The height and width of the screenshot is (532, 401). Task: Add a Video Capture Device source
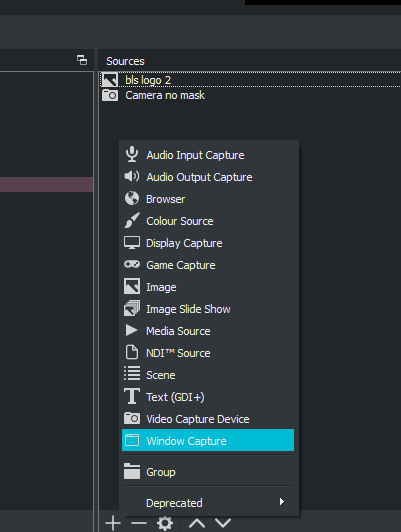[208, 419]
